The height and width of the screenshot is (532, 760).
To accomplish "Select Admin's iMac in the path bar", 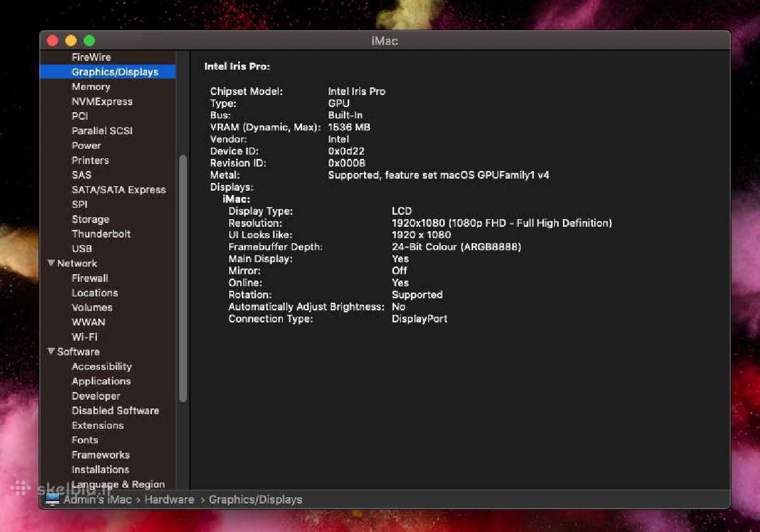I will coord(98,499).
